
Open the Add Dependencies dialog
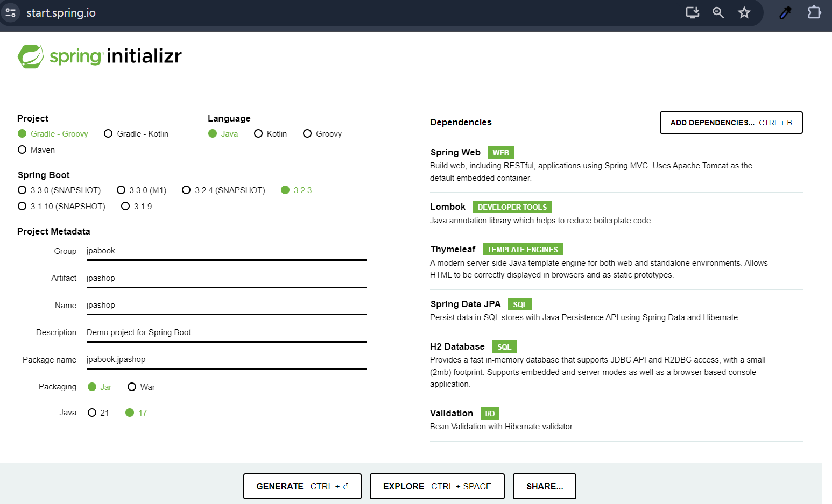pos(731,123)
